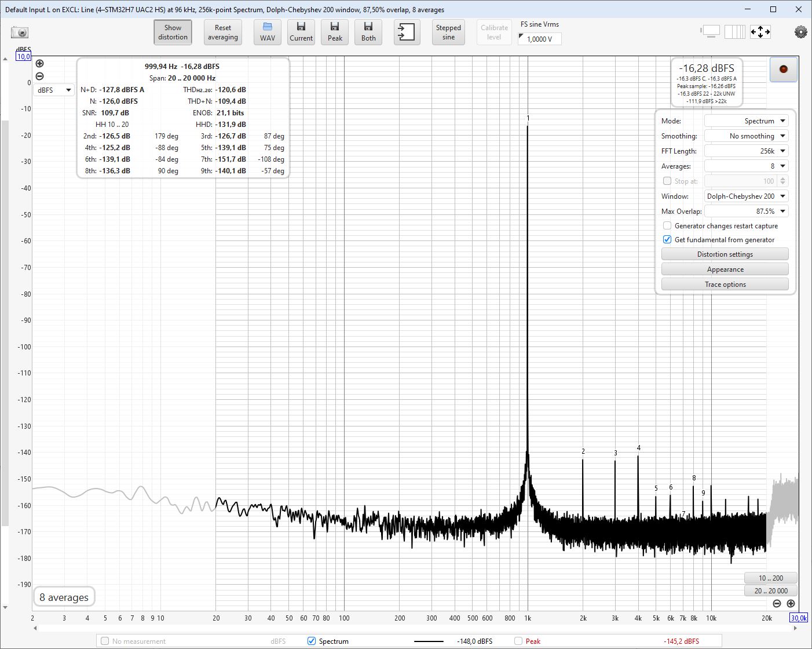Open WAV file for analysis
The height and width of the screenshot is (649, 812).
268,32
